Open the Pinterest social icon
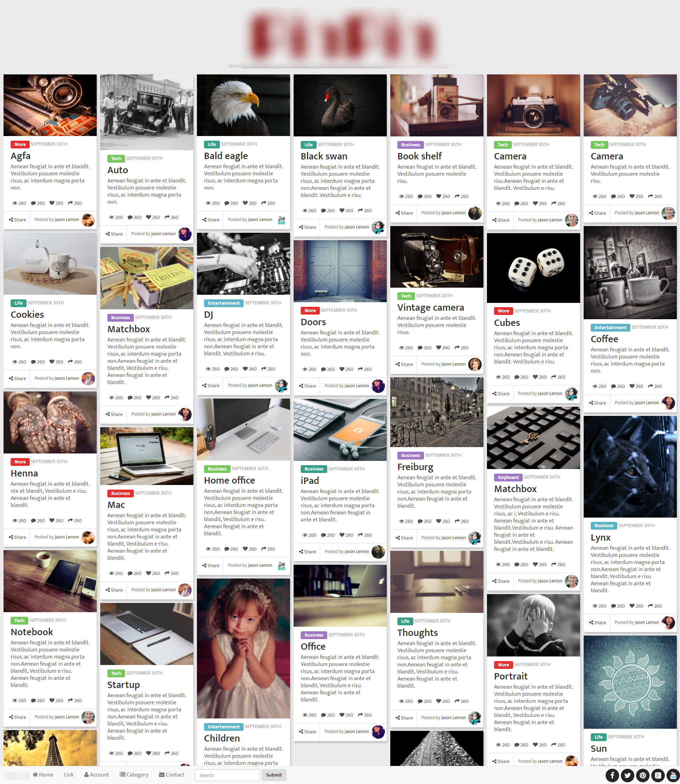This screenshot has width=680, height=784. pyautogui.click(x=642, y=775)
